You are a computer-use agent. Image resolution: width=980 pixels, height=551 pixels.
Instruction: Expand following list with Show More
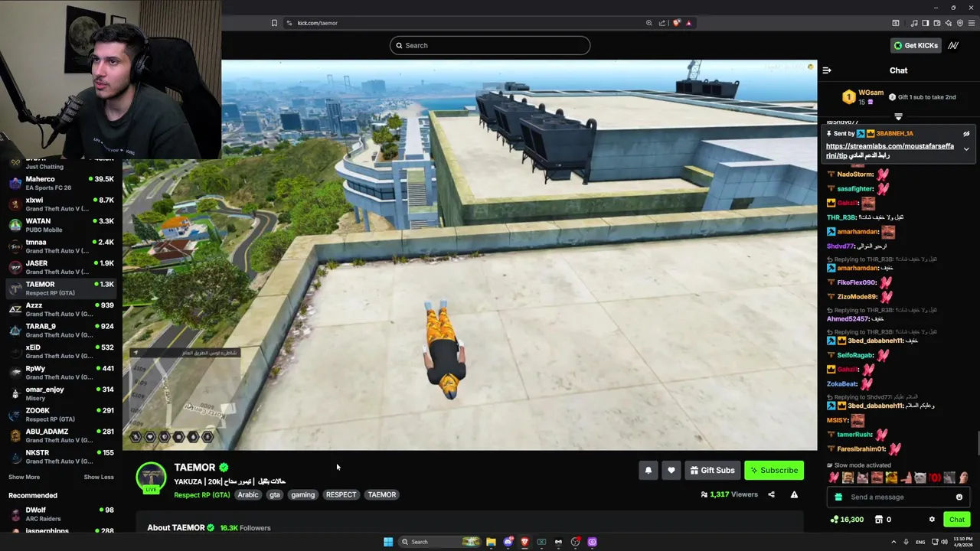(24, 477)
